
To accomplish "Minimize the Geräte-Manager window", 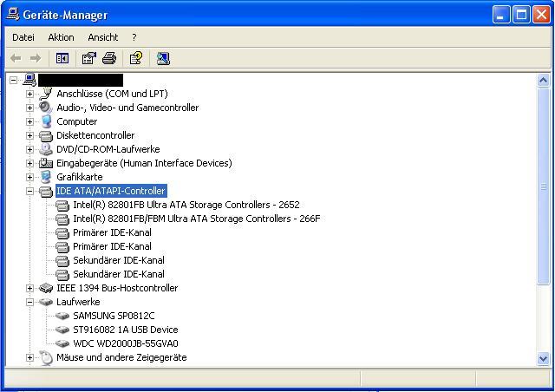I will click(x=501, y=15).
